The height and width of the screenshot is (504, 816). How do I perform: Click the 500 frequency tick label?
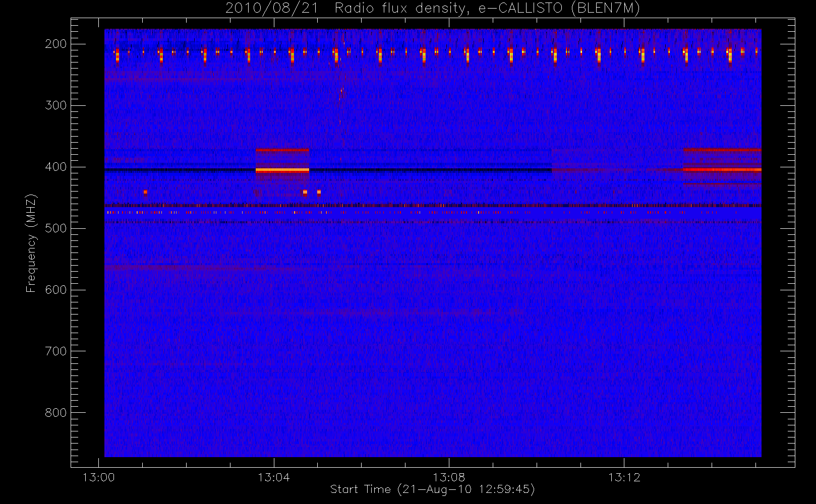55,228
